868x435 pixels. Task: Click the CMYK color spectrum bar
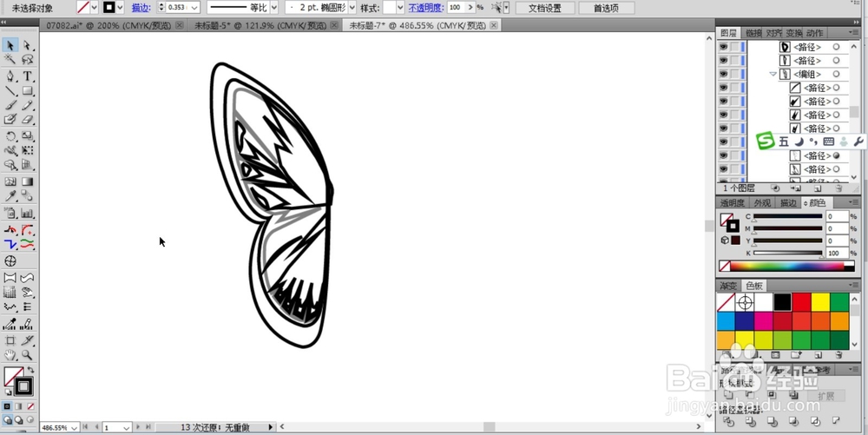tap(786, 267)
